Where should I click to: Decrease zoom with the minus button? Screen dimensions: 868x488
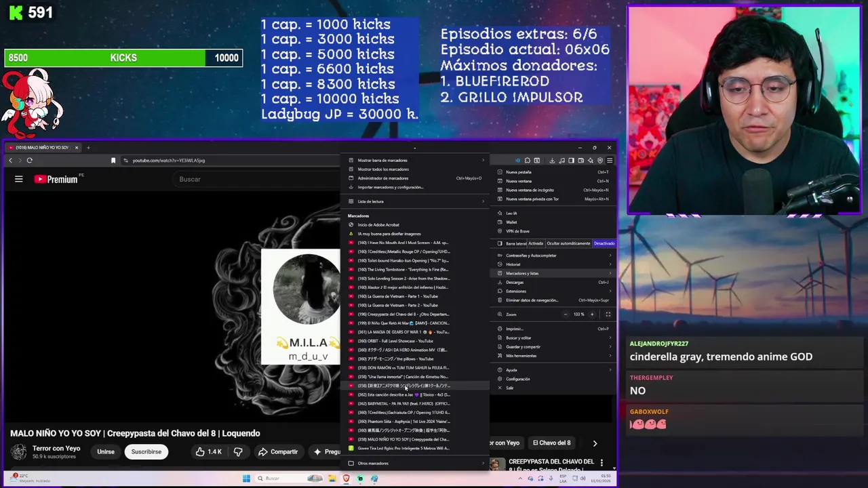coord(566,314)
